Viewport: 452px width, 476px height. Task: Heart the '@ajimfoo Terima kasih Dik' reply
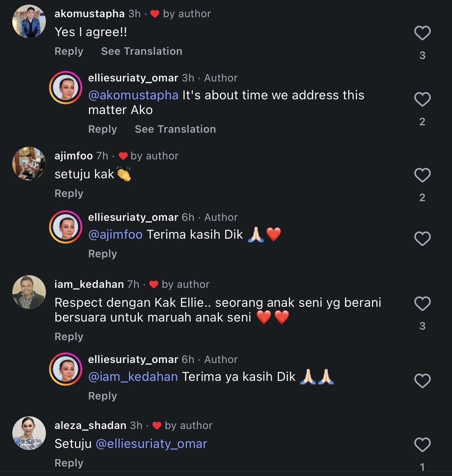pos(422,239)
